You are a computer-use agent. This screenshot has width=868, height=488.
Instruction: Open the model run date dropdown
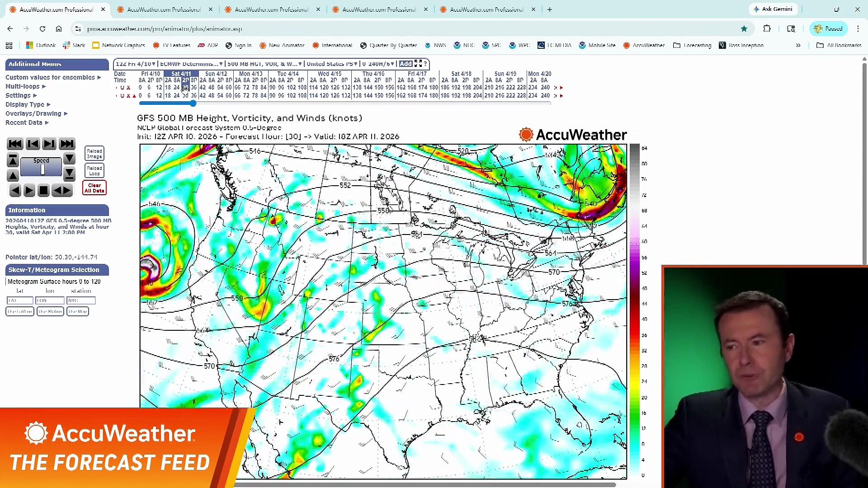point(136,64)
